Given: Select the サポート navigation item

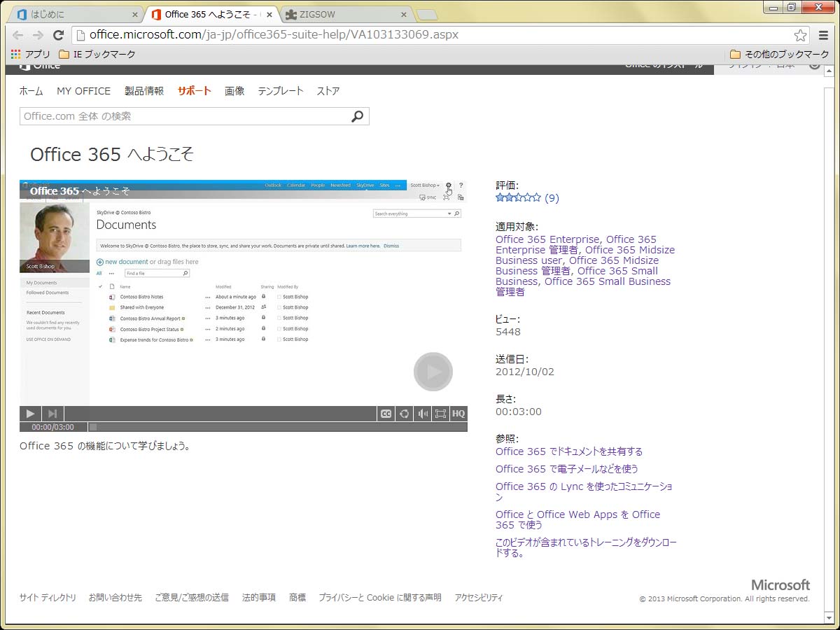Looking at the screenshot, I should pyautogui.click(x=194, y=91).
